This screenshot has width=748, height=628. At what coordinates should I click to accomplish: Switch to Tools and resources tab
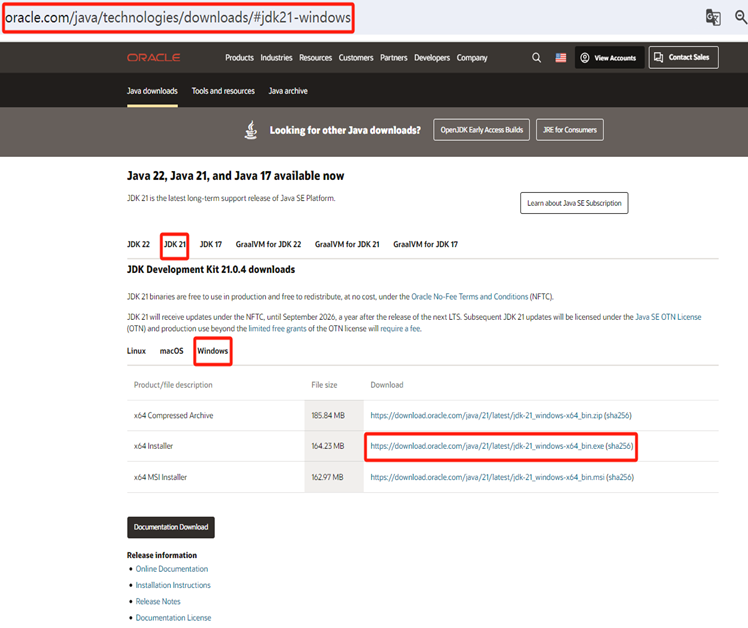point(223,91)
